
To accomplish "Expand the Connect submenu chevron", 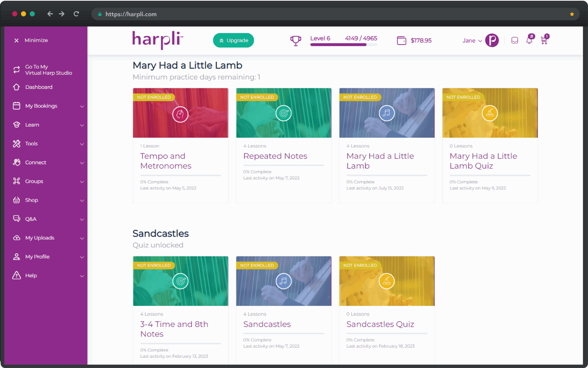I will tap(82, 163).
